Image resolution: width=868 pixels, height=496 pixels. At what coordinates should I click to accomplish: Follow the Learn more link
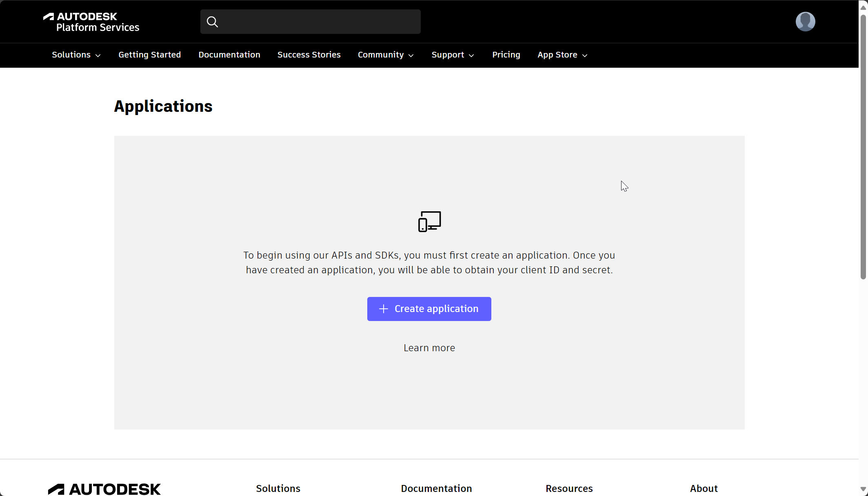pyautogui.click(x=429, y=348)
